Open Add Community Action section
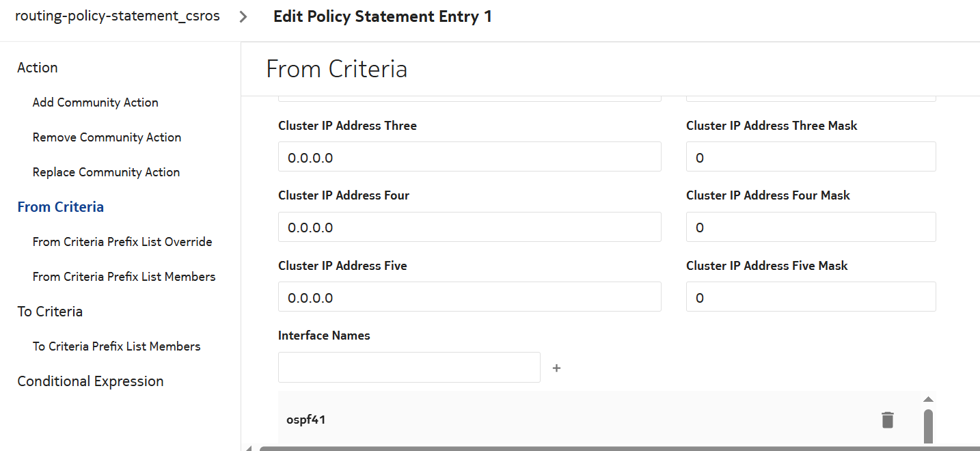 coord(96,102)
